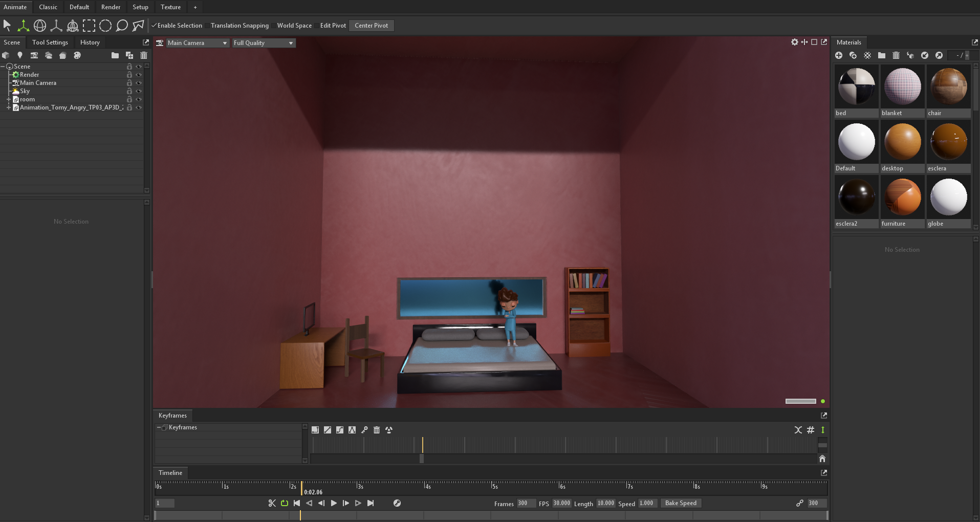Toggle visibility of the Sky object
This screenshot has height=522, width=980.
(x=139, y=91)
